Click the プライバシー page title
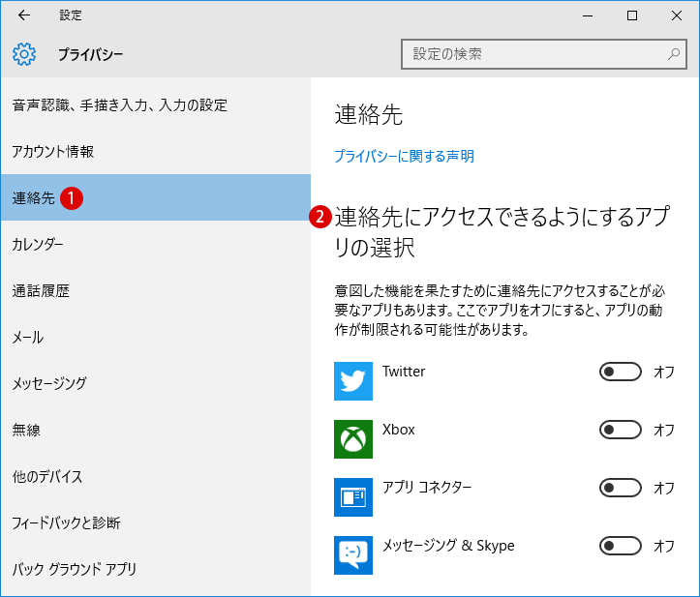The height and width of the screenshot is (597, 700). (x=91, y=54)
